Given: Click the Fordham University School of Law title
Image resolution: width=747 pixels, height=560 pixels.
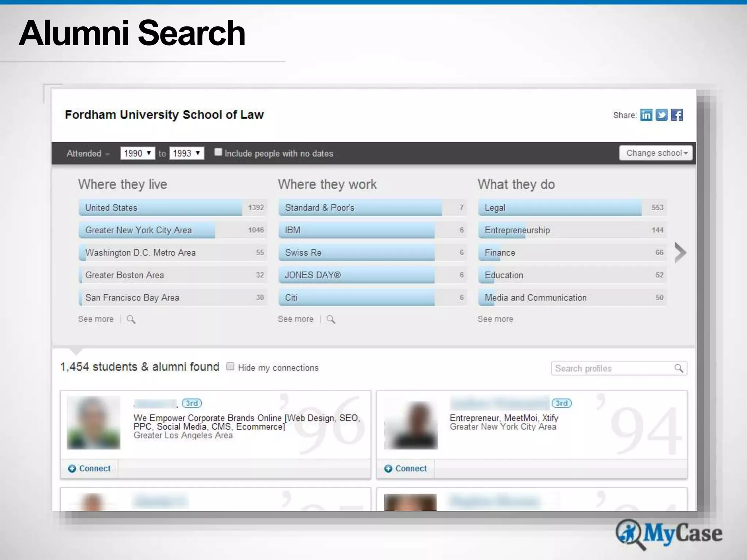Looking at the screenshot, I should [x=164, y=115].
